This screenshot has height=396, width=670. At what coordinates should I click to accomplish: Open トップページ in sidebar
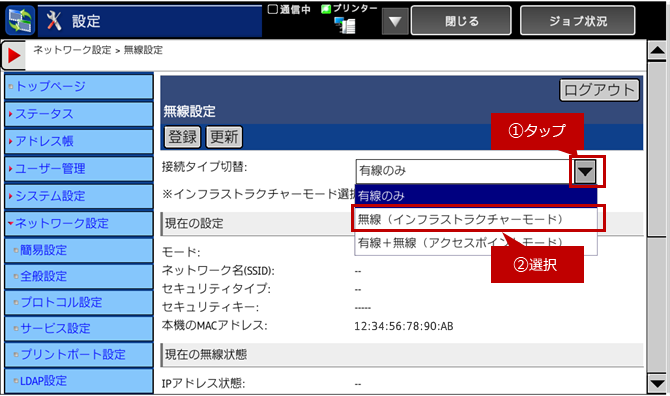pos(79,86)
